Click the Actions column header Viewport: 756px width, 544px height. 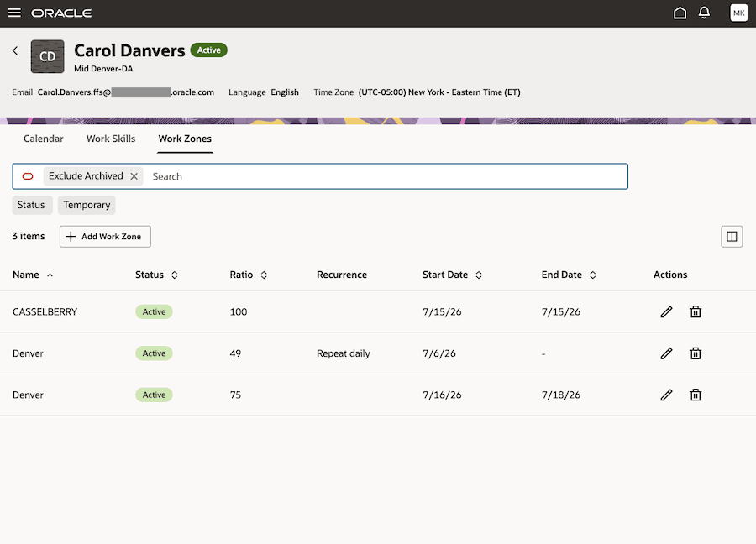click(x=670, y=275)
